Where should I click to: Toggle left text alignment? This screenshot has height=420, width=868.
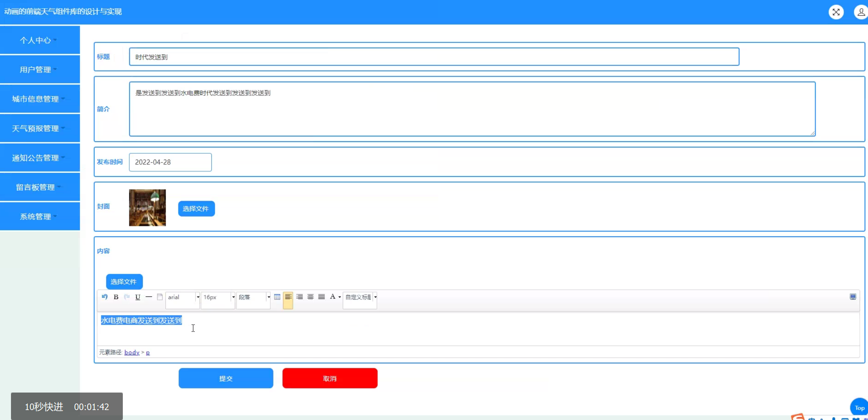pyautogui.click(x=288, y=297)
